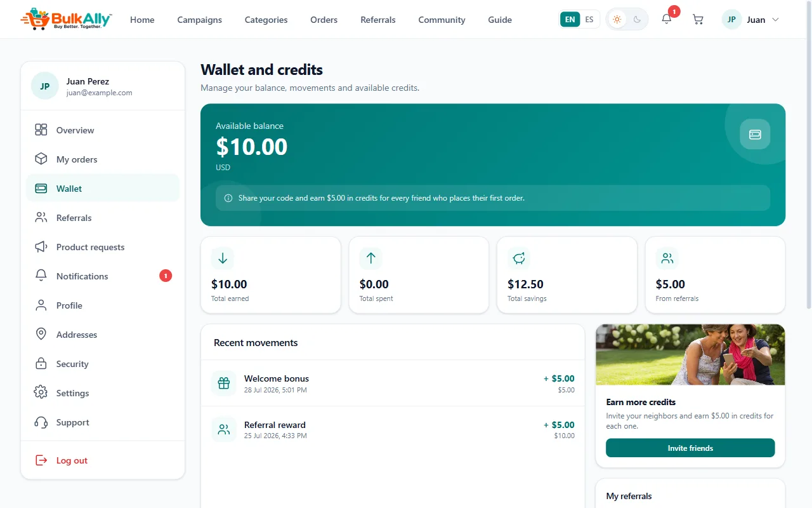Viewport: 812px width, 508px height.
Task: Open the shopping cart icon
Action: click(698, 20)
